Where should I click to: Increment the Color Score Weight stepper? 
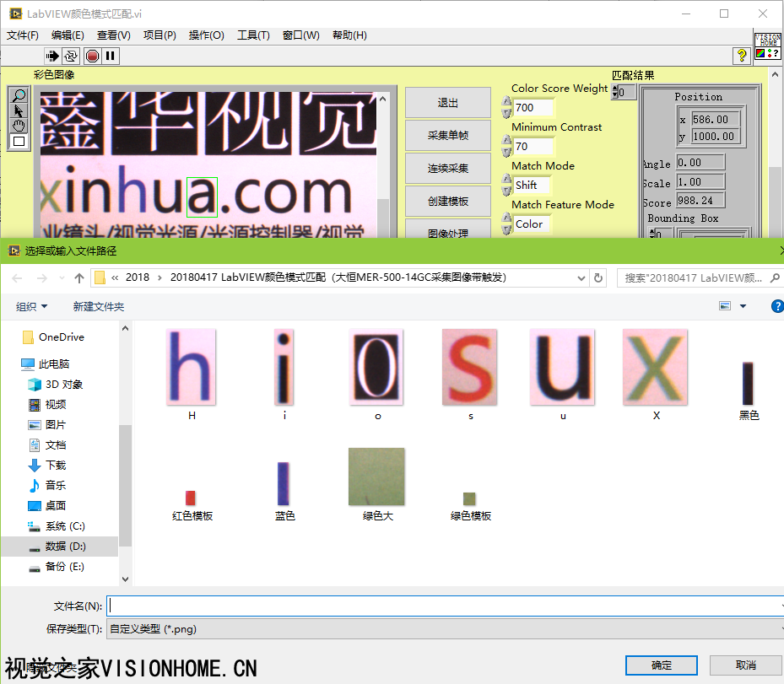506,102
